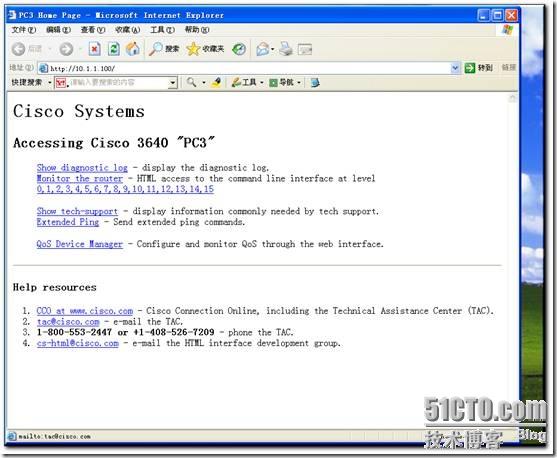
Task: Open the QoS Device Manager link
Action: pyautogui.click(x=80, y=244)
